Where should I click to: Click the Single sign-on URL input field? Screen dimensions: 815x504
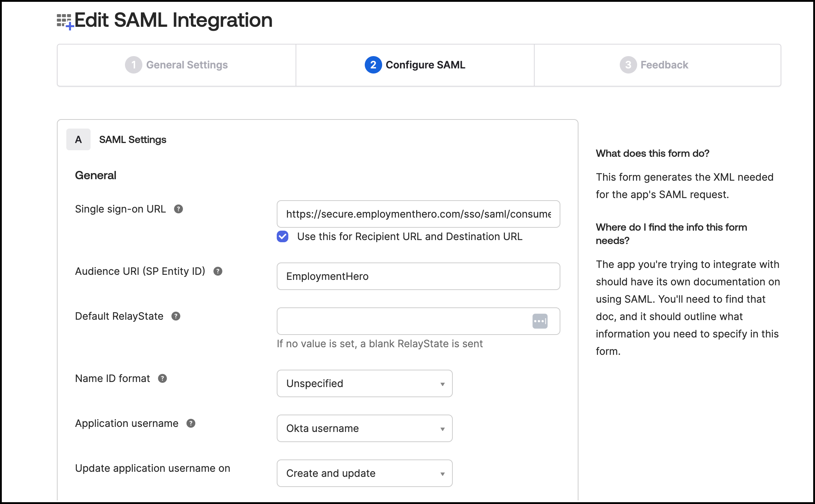418,214
